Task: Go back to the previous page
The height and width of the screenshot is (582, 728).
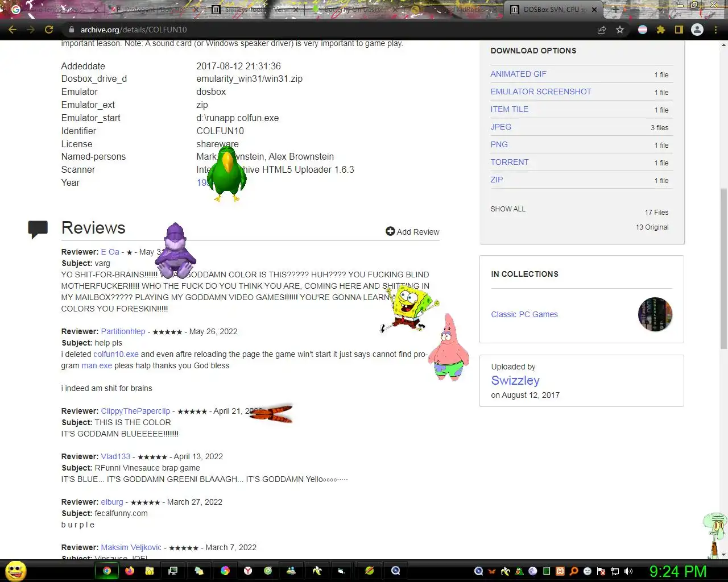Action: pyautogui.click(x=13, y=30)
